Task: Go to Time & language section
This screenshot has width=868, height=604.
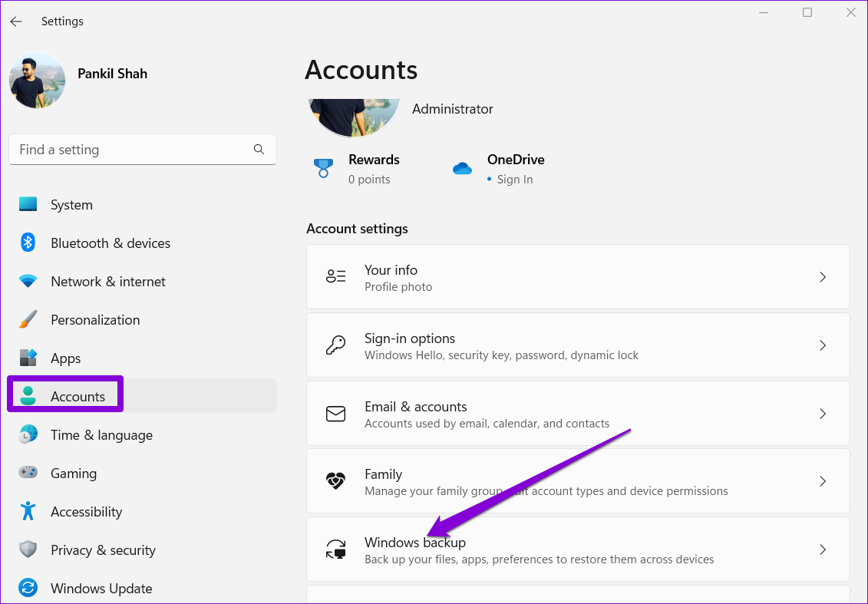Action: [x=101, y=435]
